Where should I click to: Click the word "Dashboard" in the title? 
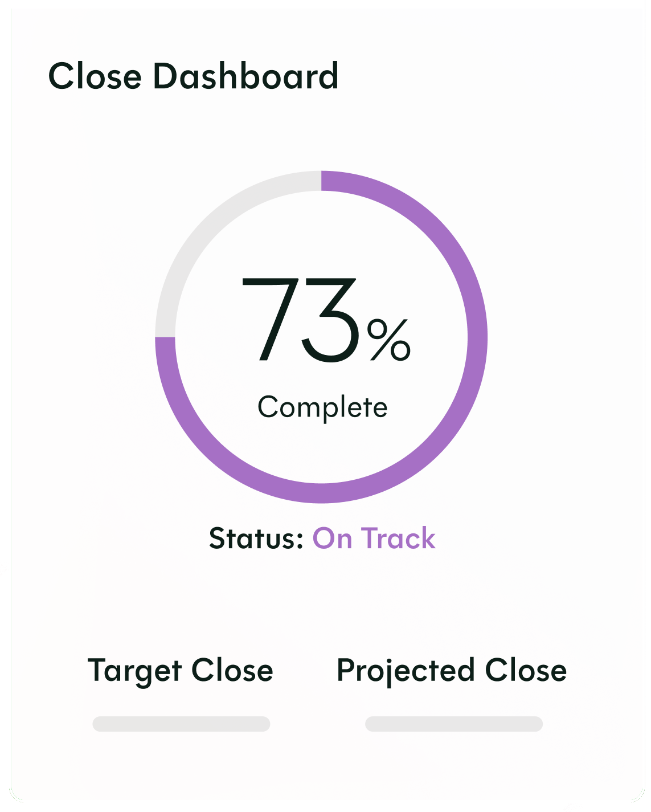[245, 76]
